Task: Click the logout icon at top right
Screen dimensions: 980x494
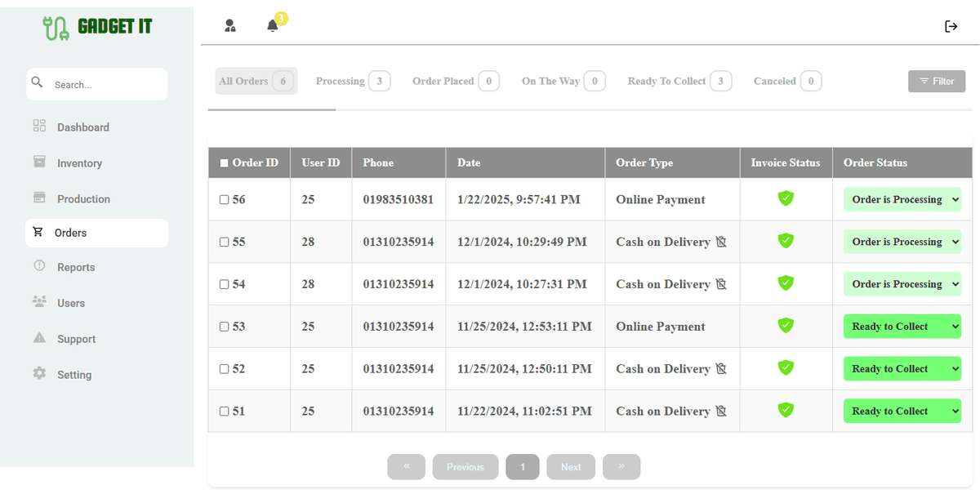Action: click(951, 25)
